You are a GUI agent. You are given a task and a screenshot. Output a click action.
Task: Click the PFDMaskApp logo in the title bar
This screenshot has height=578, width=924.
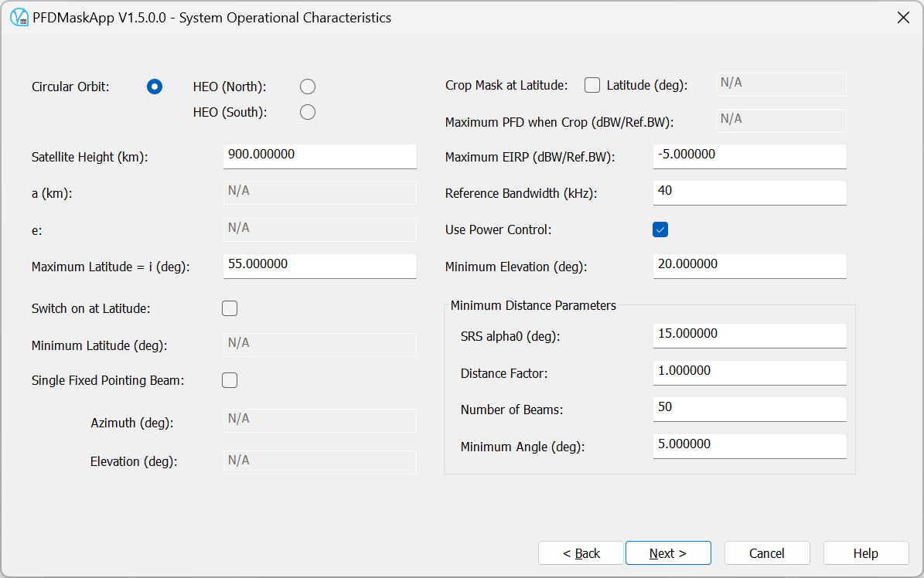pos(18,17)
